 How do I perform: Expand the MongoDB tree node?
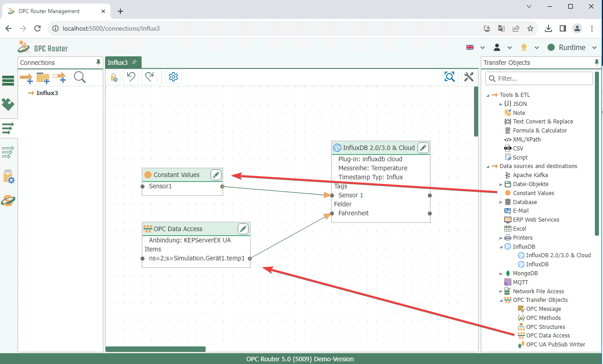point(501,273)
